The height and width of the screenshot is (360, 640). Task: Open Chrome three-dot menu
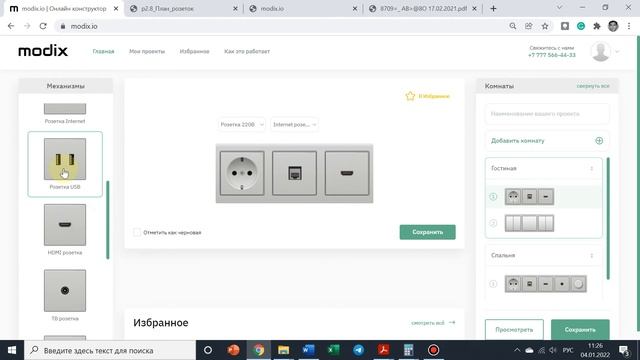point(629,26)
